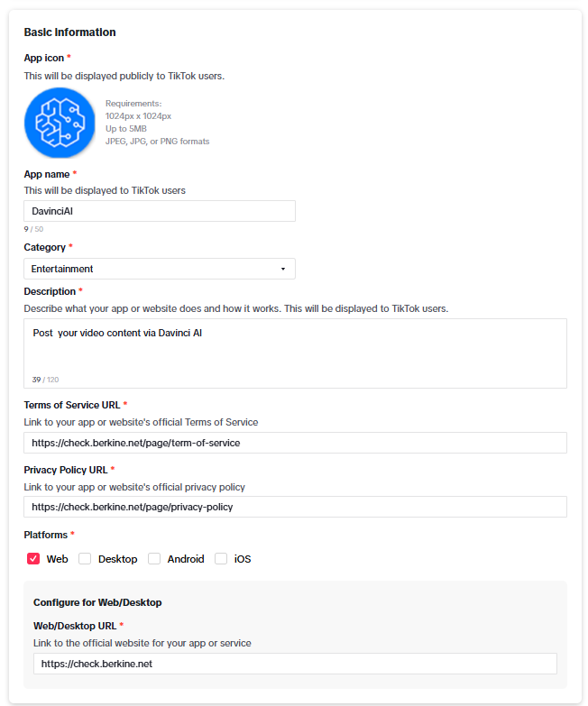
Task: Focus the App name field containing DavinciAI
Action: coord(160,211)
